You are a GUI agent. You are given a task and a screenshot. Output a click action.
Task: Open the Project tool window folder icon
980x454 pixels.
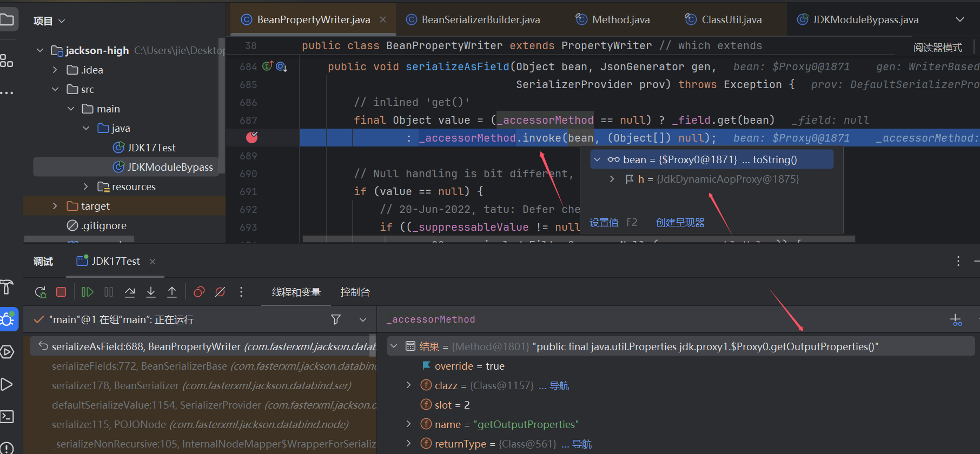pos(6,20)
